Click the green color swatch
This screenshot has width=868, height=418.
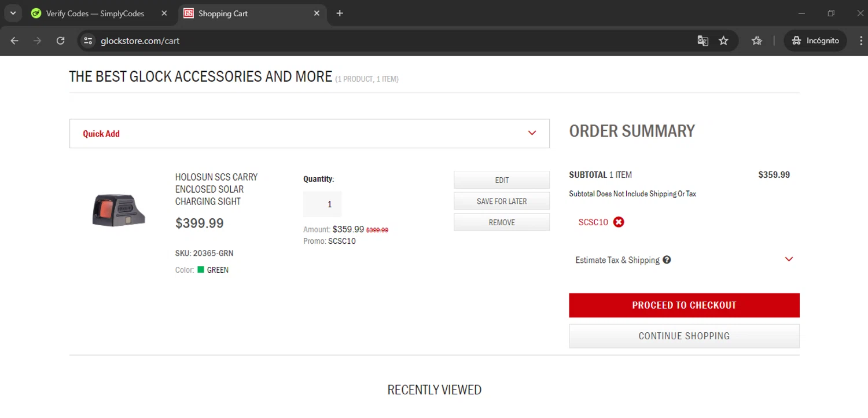pyautogui.click(x=201, y=270)
